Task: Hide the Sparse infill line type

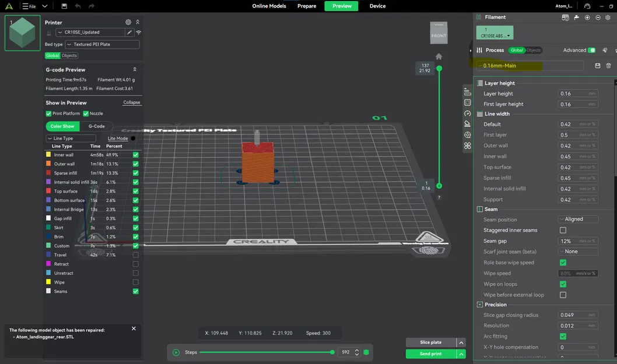Action: (136, 173)
